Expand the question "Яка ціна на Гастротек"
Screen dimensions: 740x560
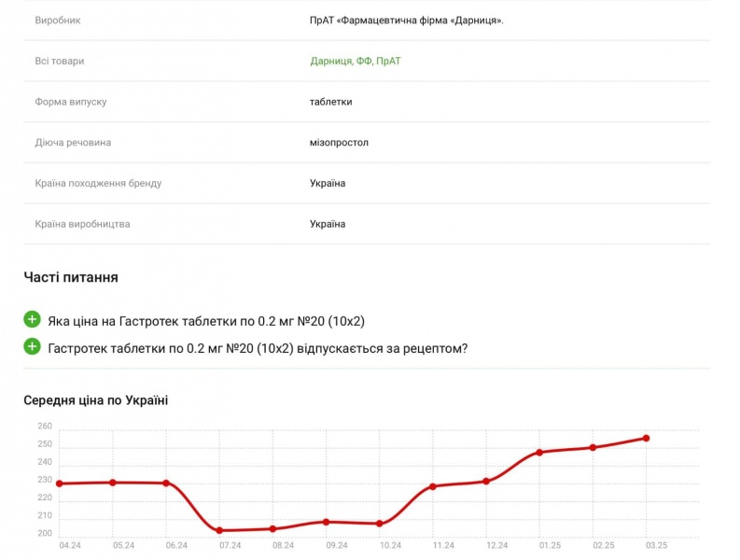click(x=205, y=321)
